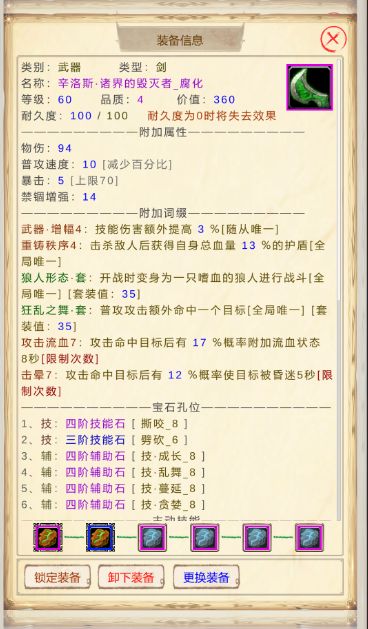
Task: Click the third gem slot support stone
Action: pos(152,538)
